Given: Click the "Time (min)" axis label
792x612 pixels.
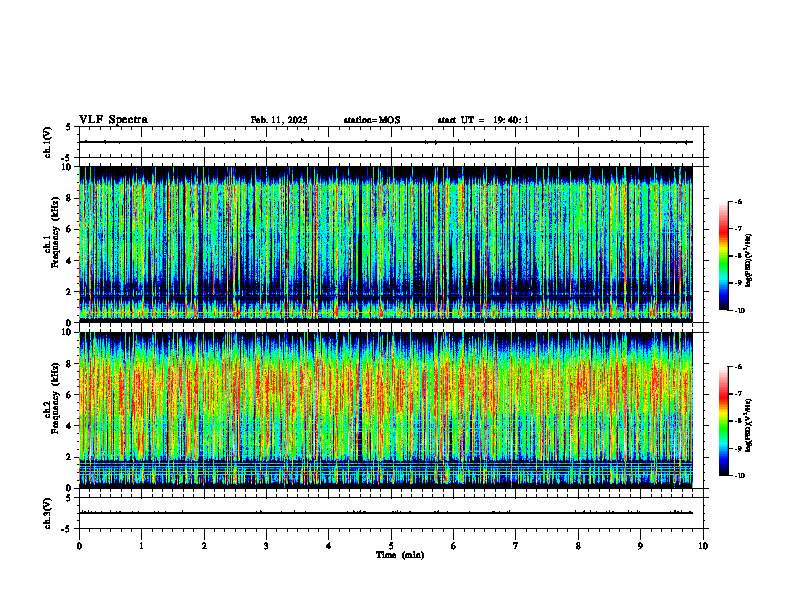Looking at the screenshot, I should tap(400, 555).
